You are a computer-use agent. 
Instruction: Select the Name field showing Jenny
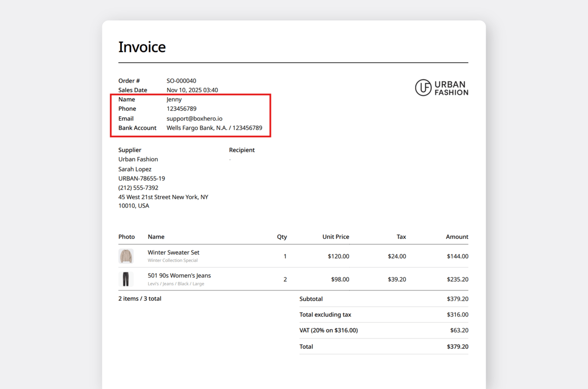(x=174, y=99)
